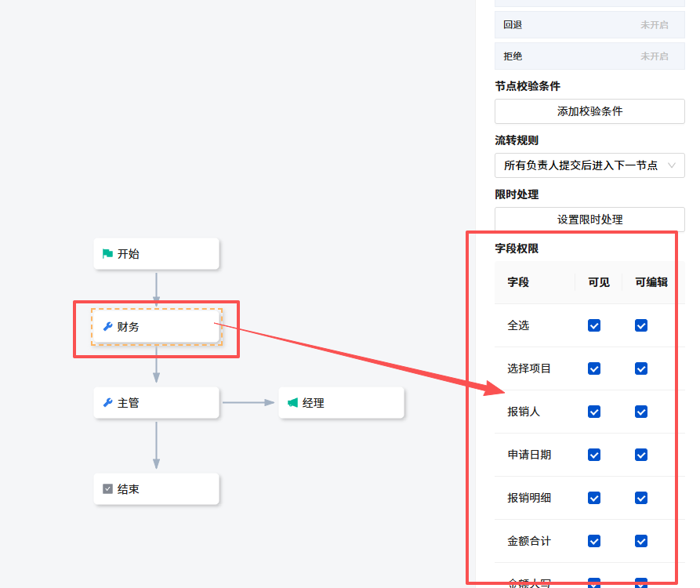This screenshot has height=588, width=700.
Task: Expand the 回退 setting row
Action: pos(589,24)
